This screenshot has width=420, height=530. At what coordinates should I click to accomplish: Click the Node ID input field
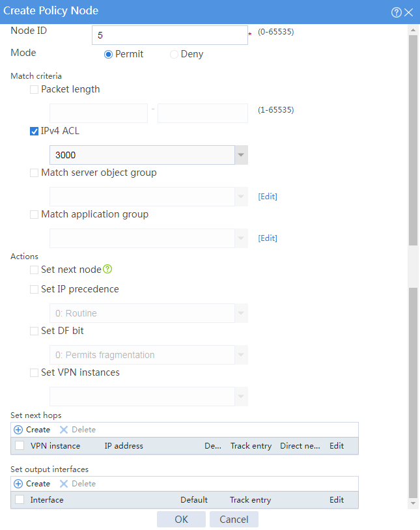(170, 35)
